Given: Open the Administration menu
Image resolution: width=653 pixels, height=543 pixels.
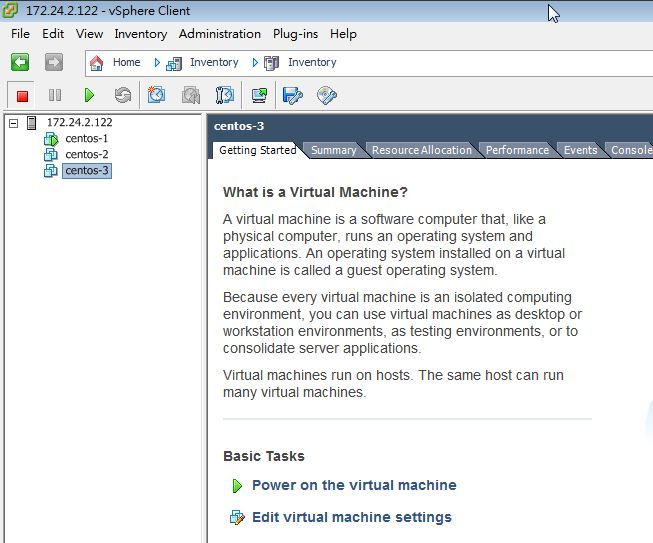Looking at the screenshot, I should [220, 34].
